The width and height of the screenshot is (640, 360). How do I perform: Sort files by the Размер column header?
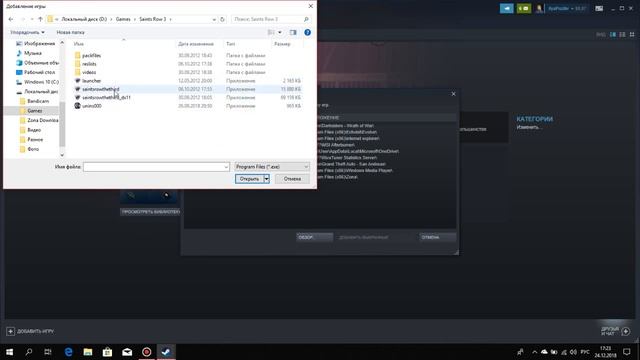pyautogui.click(x=282, y=44)
